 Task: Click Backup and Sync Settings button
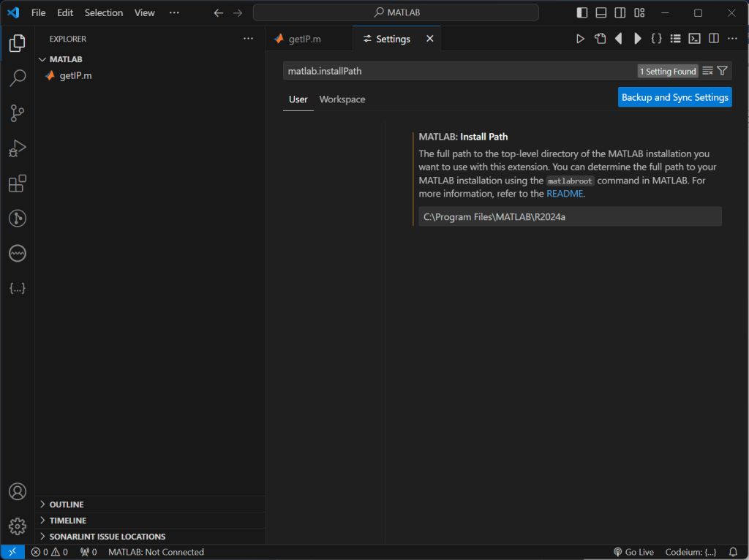(674, 97)
